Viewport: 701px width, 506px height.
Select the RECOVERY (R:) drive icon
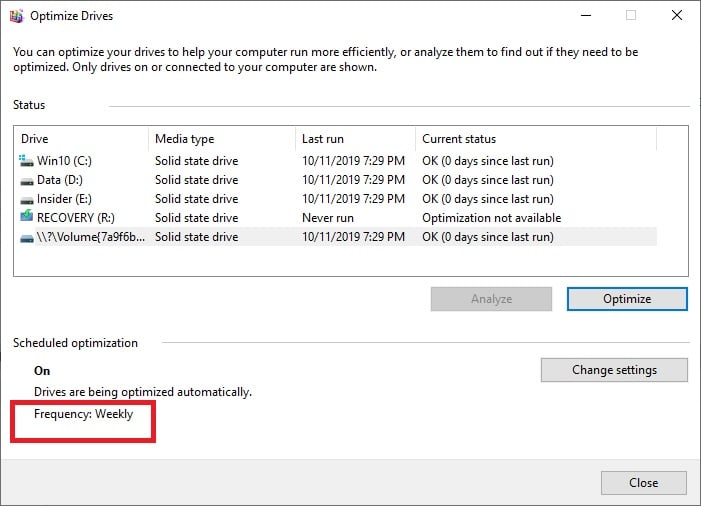26,216
